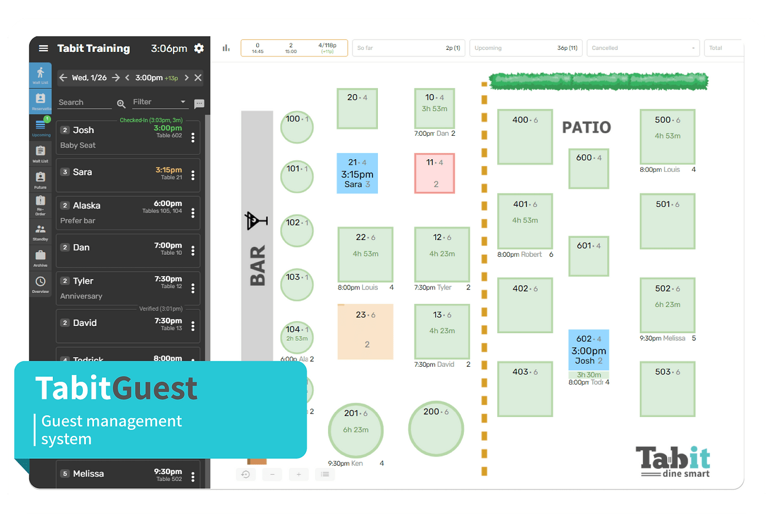Select Tyler 7:30pm Anniversary reservation
773x532 pixels.
[128, 288]
